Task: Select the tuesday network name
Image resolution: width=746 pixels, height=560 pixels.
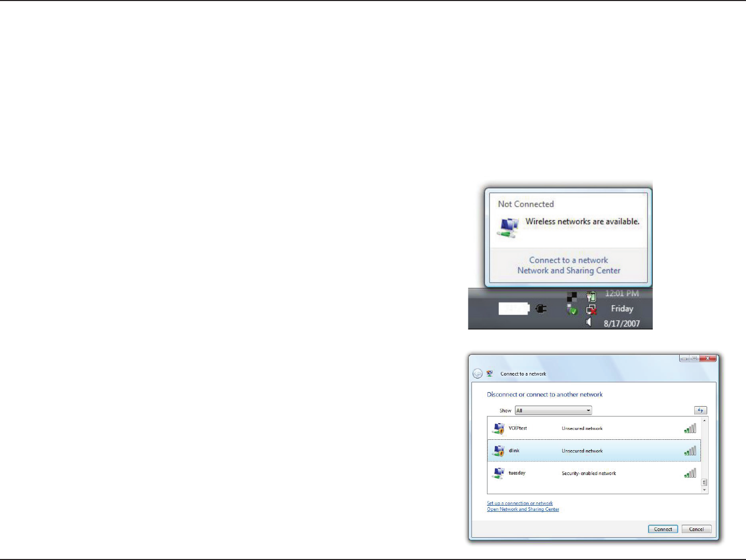Action: coord(517,473)
